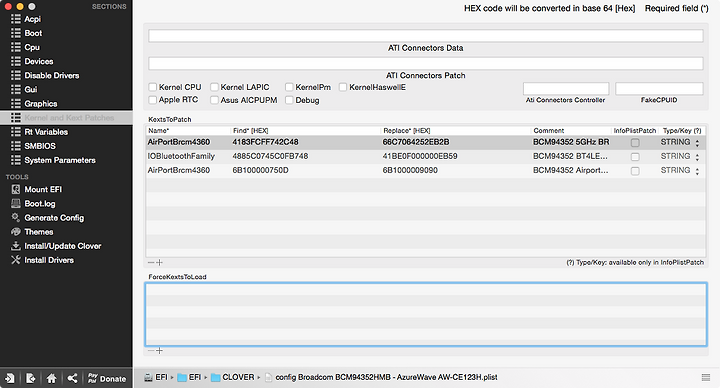Select the 6B100000750D Find hex cell
The height and width of the screenshot is (388, 720).
(260, 170)
